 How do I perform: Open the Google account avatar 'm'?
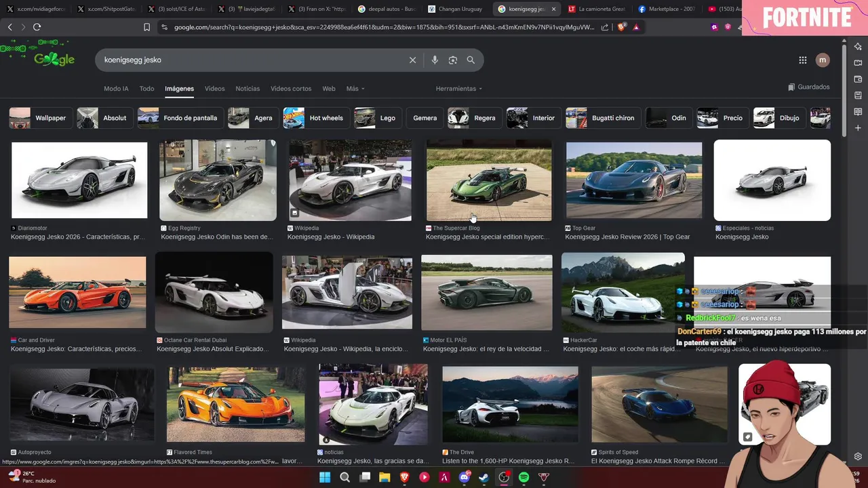pos(823,60)
